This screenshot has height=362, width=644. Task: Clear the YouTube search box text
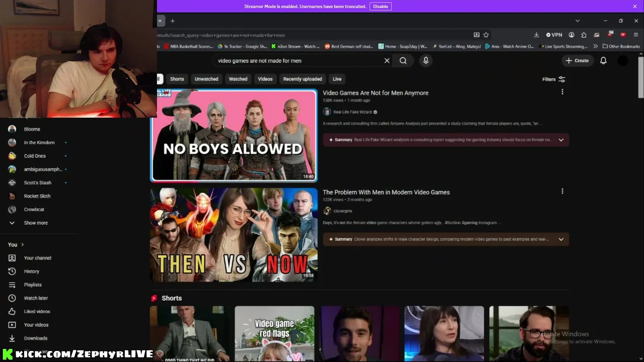387,60
